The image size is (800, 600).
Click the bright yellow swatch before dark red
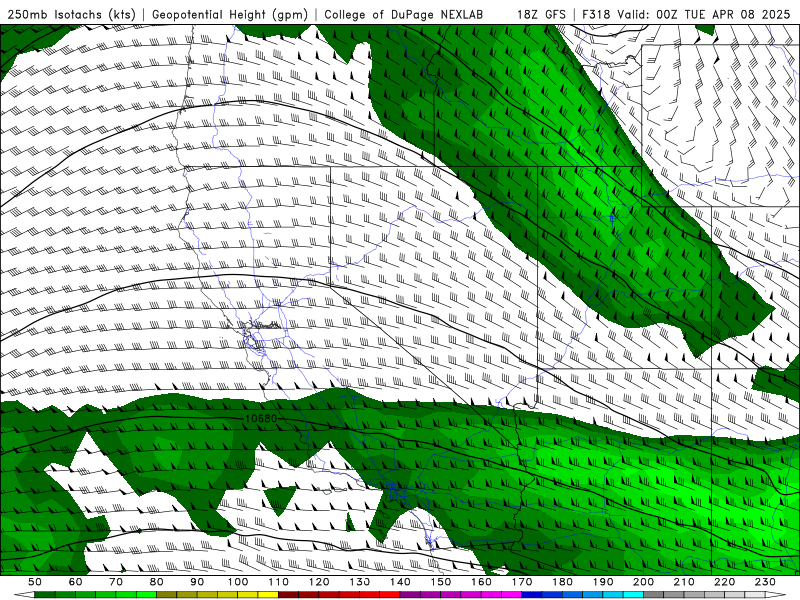pyautogui.click(x=268, y=595)
